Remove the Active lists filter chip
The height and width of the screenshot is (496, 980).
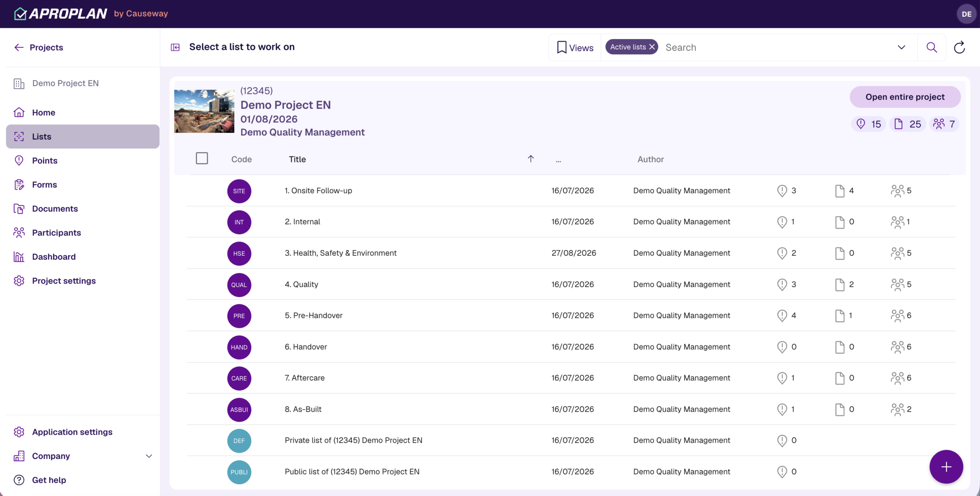(652, 47)
